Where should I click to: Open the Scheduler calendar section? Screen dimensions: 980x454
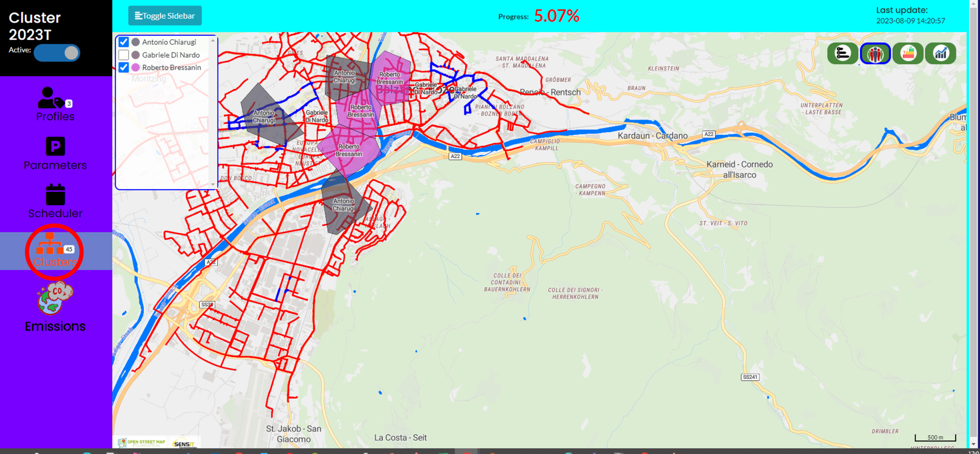pos(55,202)
